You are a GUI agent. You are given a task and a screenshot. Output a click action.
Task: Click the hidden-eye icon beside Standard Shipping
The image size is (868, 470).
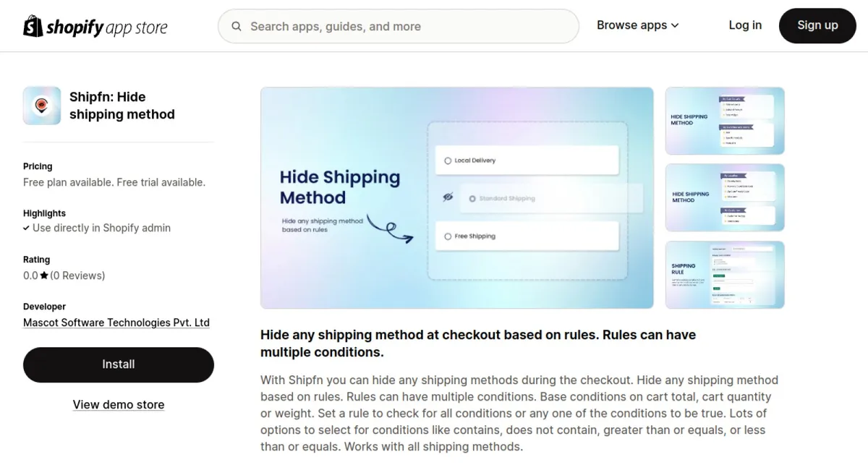tap(450, 198)
